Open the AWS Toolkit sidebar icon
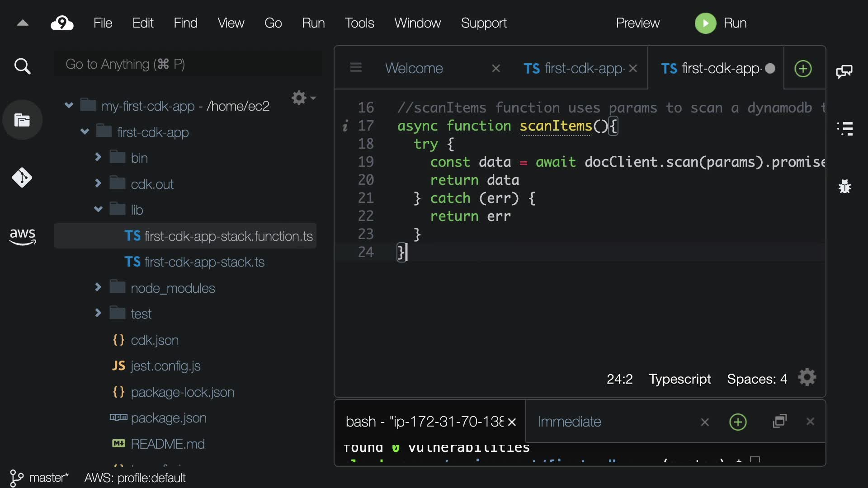Image resolution: width=868 pixels, height=488 pixels. [22, 236]
